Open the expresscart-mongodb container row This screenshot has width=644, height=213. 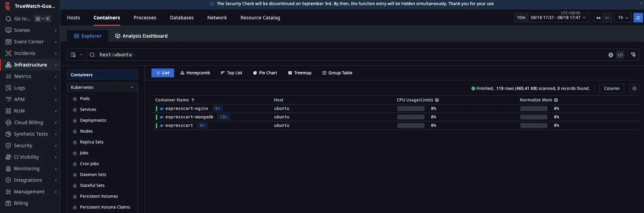click(x=189, y=117)
